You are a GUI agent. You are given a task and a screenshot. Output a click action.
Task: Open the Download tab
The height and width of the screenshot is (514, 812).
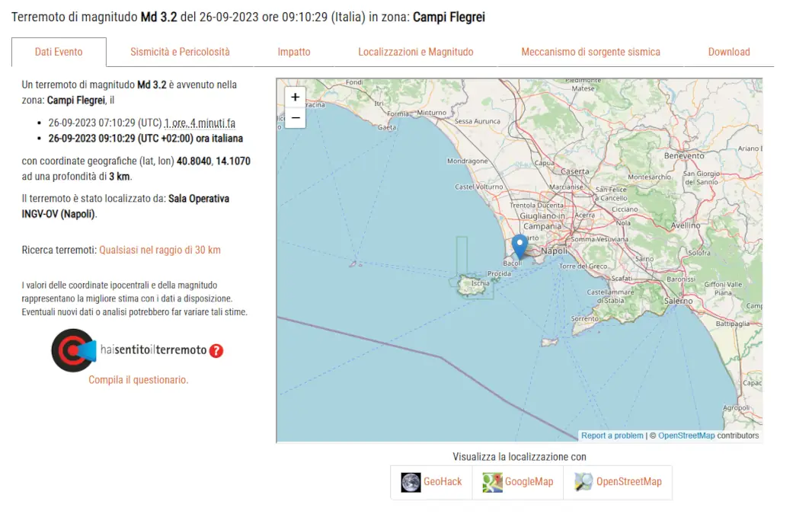[x=729, y=52]
